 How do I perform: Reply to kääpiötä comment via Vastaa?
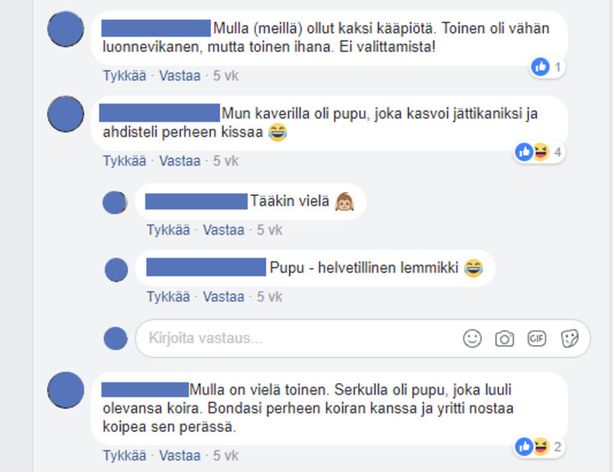pyautogui.click(x=179, y=75)
